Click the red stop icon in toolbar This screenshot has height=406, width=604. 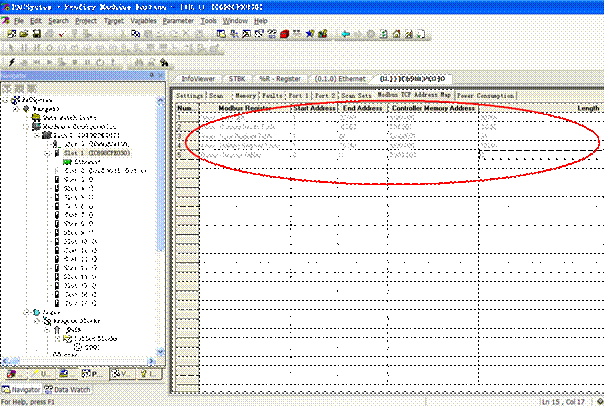(285, 33)
